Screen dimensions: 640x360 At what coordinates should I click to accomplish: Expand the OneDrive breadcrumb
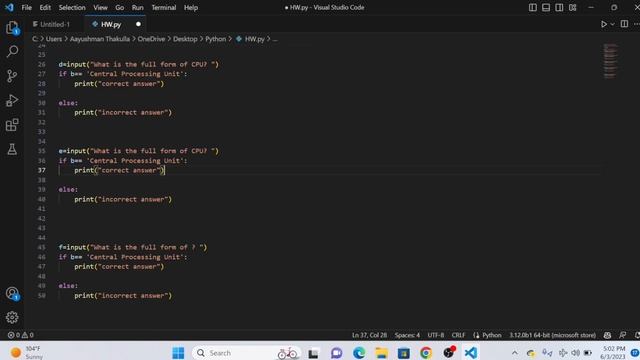click(151, 39)
